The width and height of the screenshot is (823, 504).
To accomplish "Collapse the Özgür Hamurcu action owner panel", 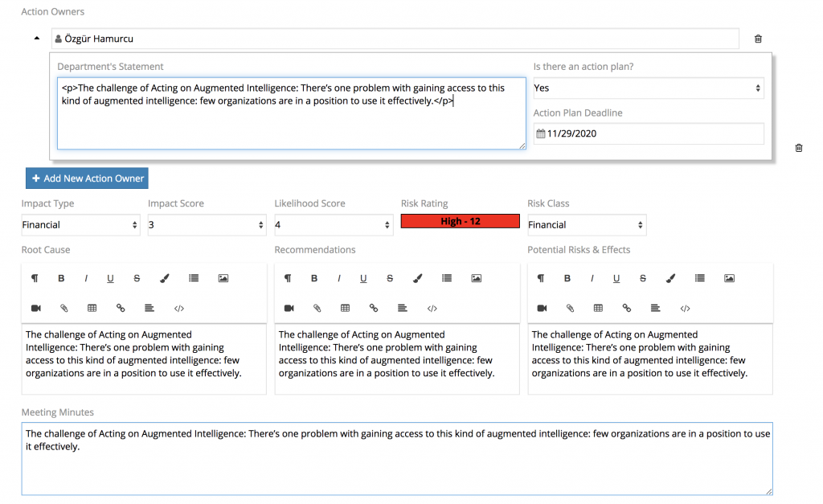I will pyautogui.click(x=35, y=38).
